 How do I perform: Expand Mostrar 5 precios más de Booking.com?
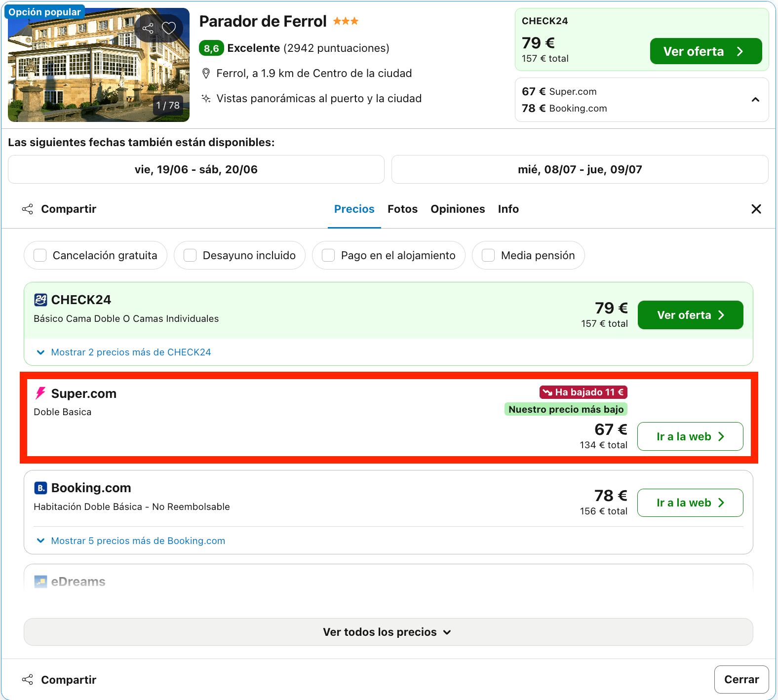[x=131, y=541]
